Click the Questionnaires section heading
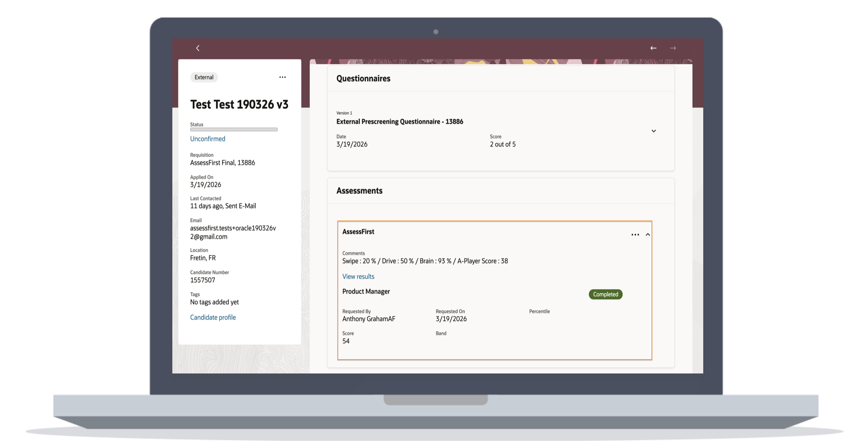 [363, 79]
